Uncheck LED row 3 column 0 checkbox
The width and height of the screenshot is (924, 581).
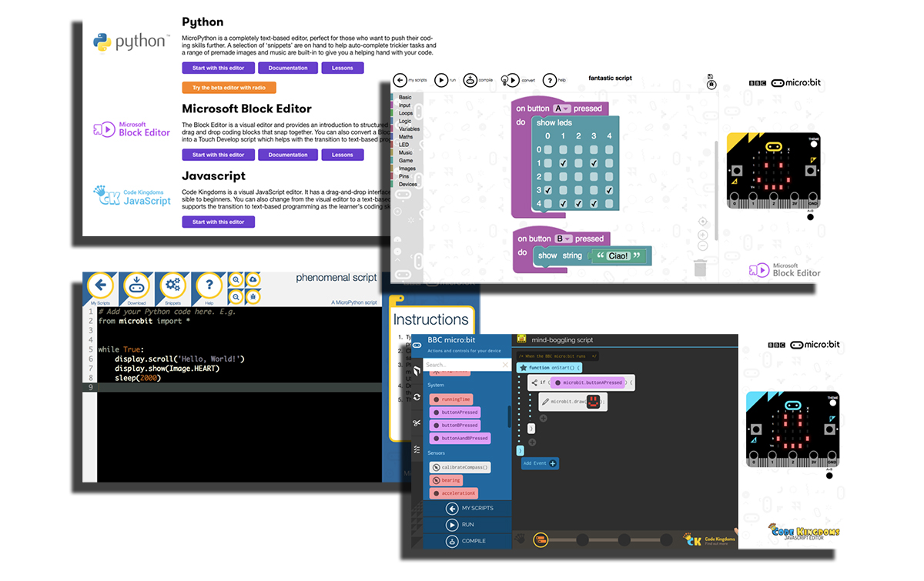548,190
